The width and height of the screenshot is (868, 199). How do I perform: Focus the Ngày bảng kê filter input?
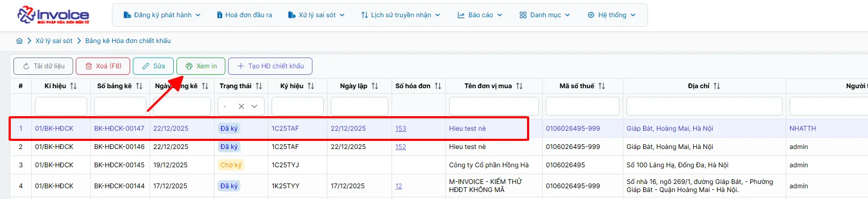click(182, 106)
